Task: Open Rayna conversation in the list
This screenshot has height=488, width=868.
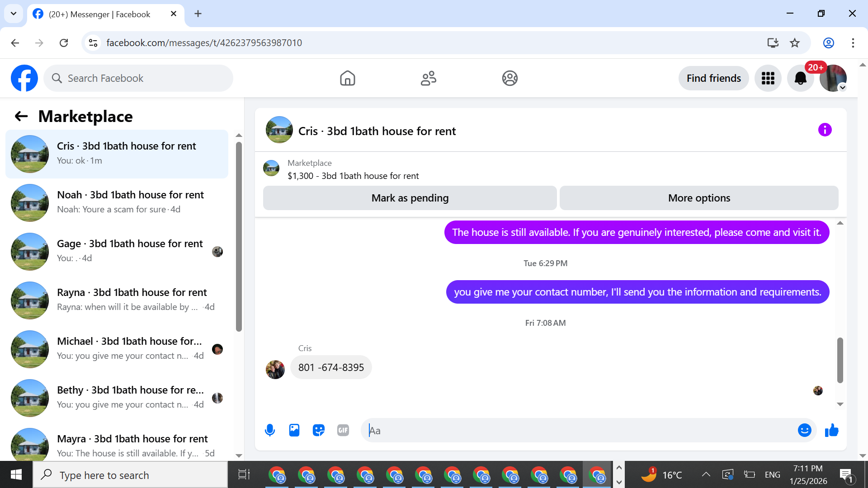Action: click(x=117, y=300)
